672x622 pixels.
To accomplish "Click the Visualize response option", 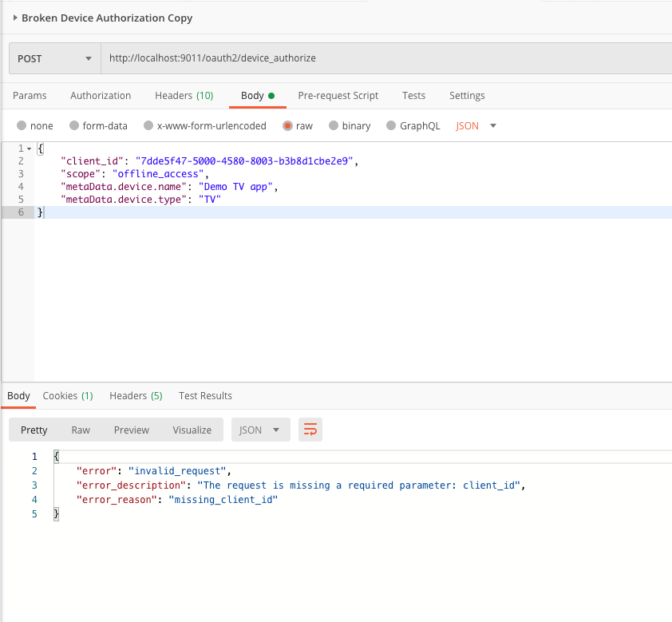I will (192, 430).
